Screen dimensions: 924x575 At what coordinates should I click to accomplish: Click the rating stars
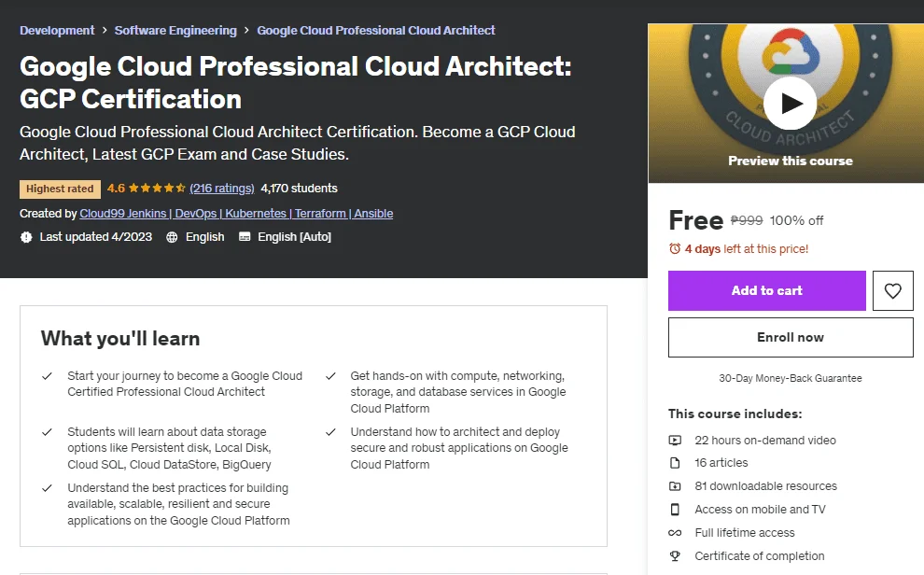pos(157,189)
